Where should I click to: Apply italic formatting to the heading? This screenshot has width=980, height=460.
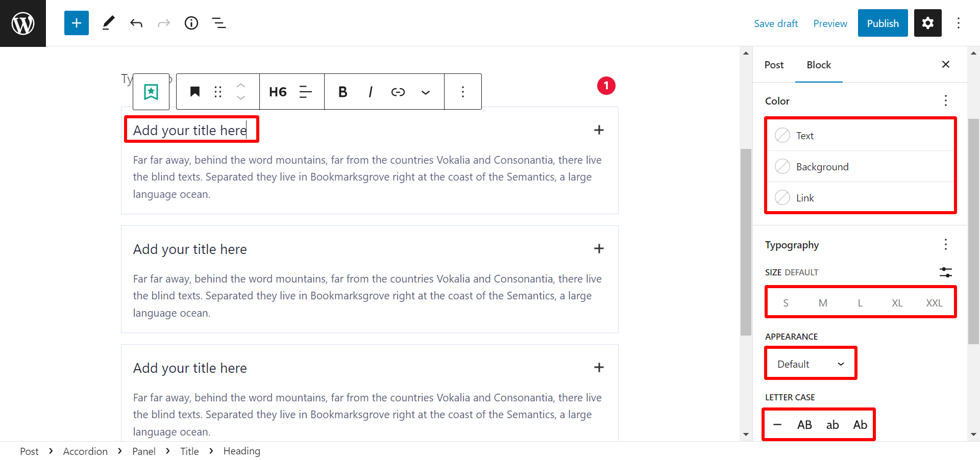point(371,92)
